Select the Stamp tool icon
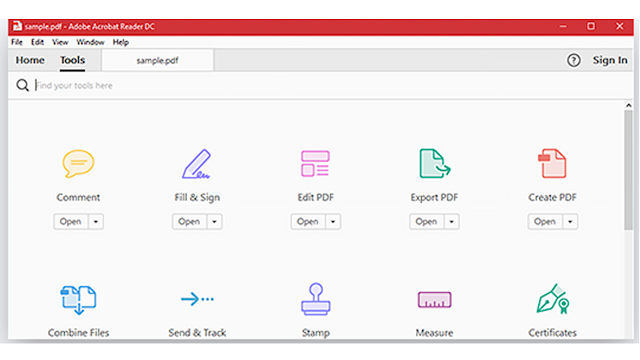The image size is (640, 360). click(316, 299)
